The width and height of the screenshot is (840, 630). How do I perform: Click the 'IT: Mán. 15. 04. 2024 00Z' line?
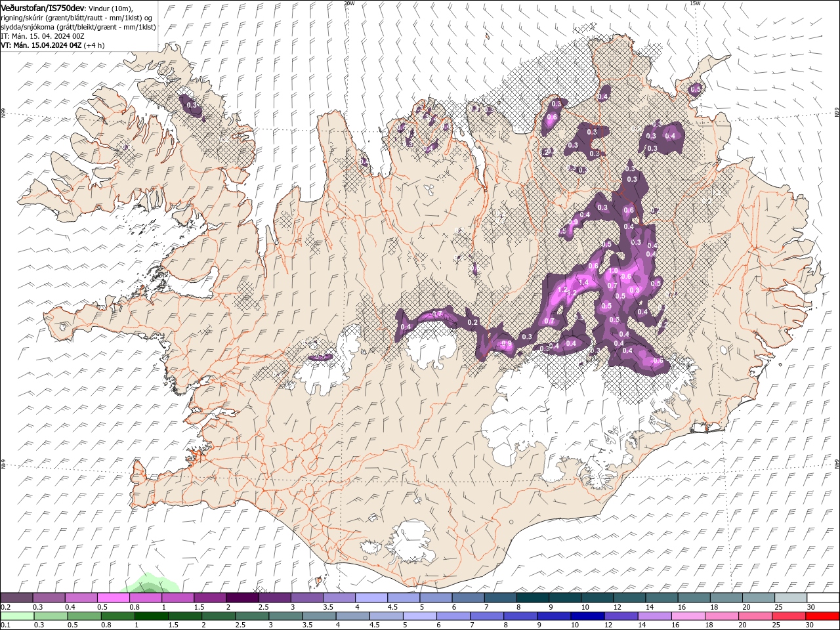(43, 36)
